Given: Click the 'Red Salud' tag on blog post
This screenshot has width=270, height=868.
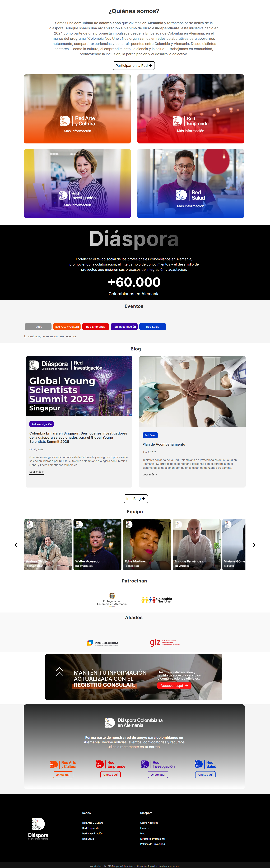Looking at the screenshot, I should point(150,435).
